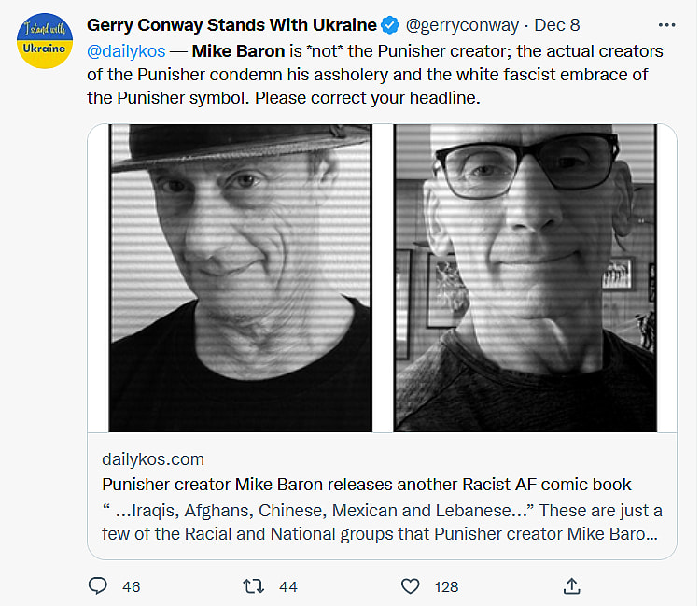700x606 pixels.
Task: Click the right photo of man with glasses
Action: [x=525, y=278]
